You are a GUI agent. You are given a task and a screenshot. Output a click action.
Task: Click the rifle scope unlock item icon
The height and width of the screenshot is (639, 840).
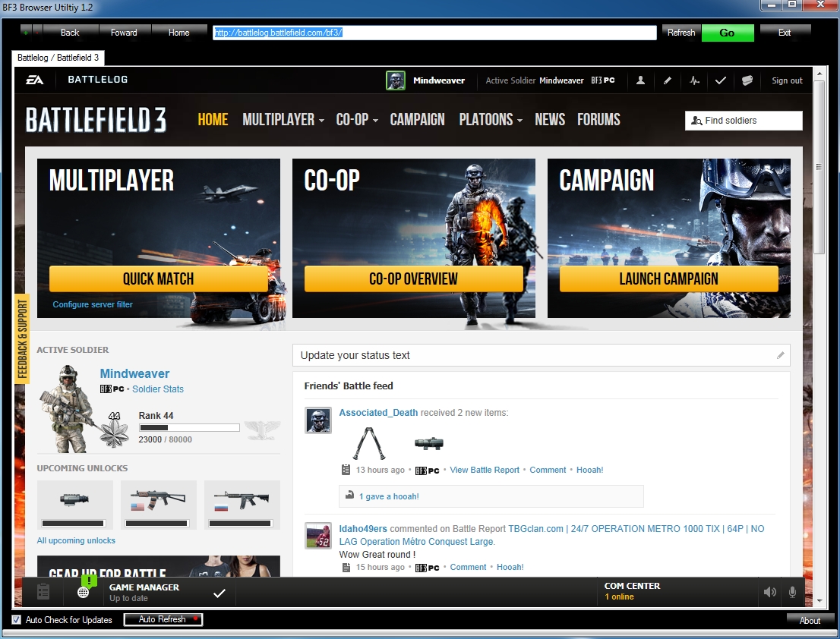[x=428, y=442]
